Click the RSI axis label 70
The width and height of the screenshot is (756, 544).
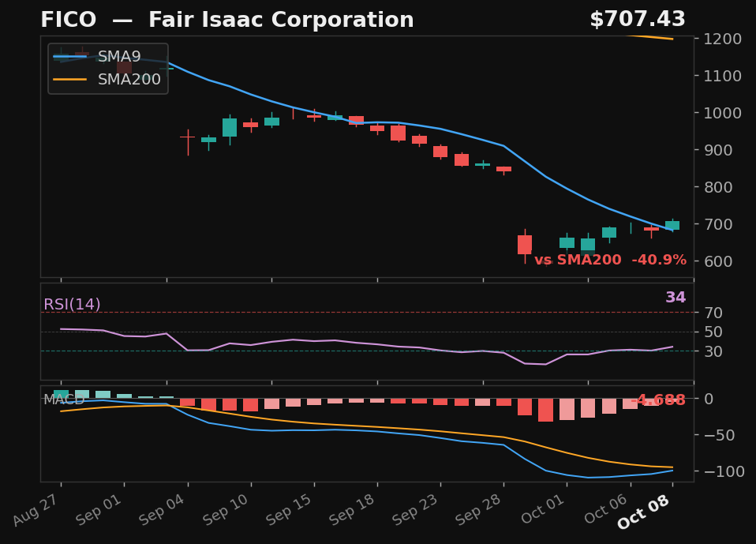(713, 313)
